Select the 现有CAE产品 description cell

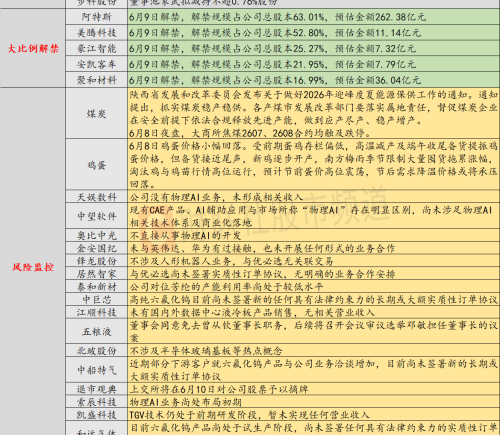[313, 216]
